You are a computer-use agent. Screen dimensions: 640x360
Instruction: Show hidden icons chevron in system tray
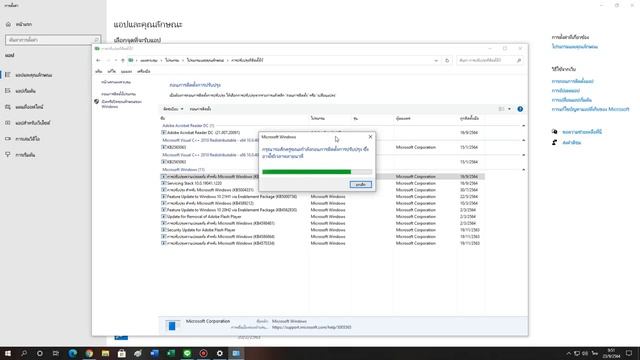(x=569, y=353)
